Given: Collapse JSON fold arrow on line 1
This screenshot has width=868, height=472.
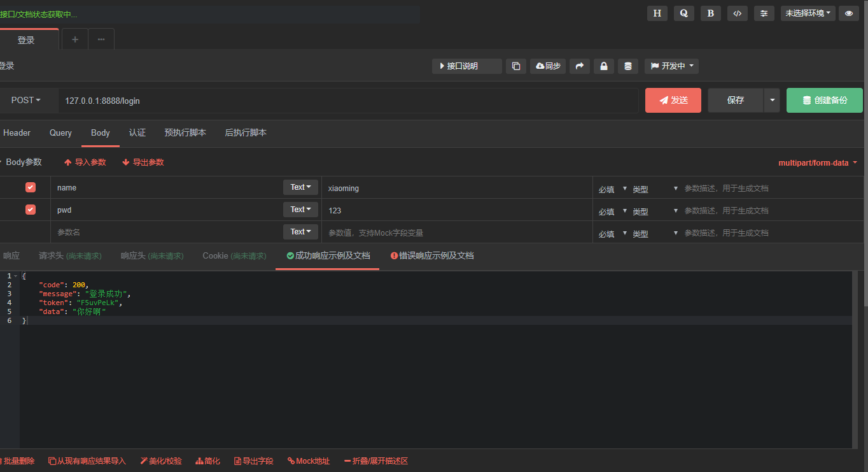Looking at the screenshot, I should [16, 276].
